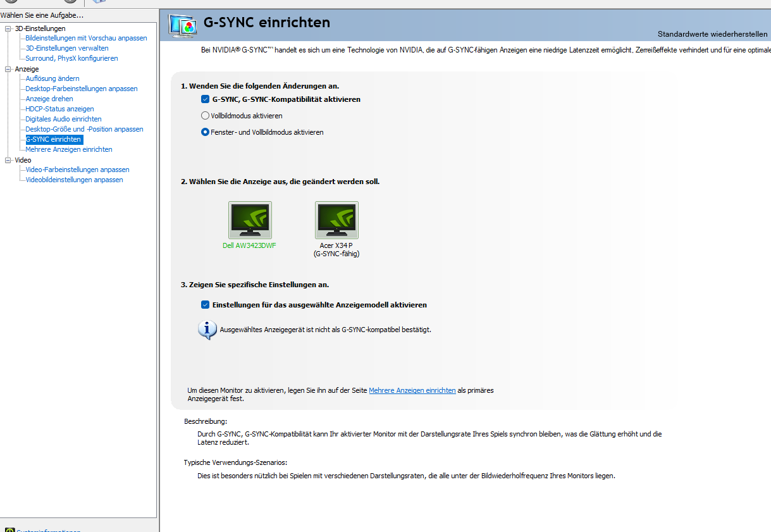Image resolution: width=771 pixels, height=532 pixels.
Task: Open Anzeige drehen page
Action: coord(49,99)
